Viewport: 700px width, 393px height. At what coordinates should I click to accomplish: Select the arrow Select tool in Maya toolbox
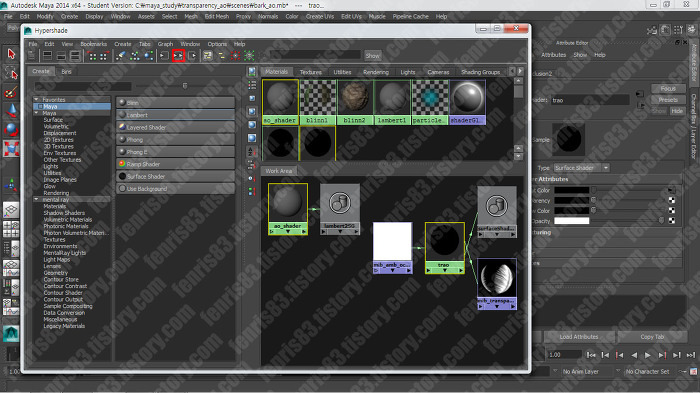coord(11,54)
